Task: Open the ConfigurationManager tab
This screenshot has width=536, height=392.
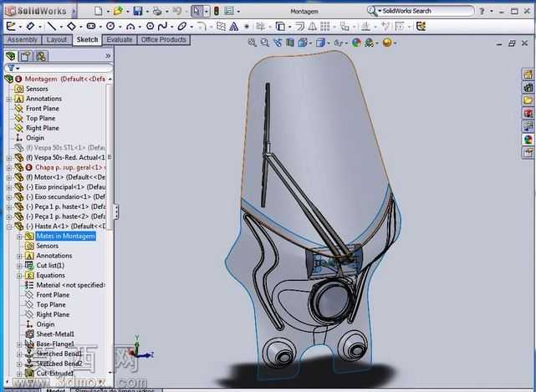Action: (41, 56)
